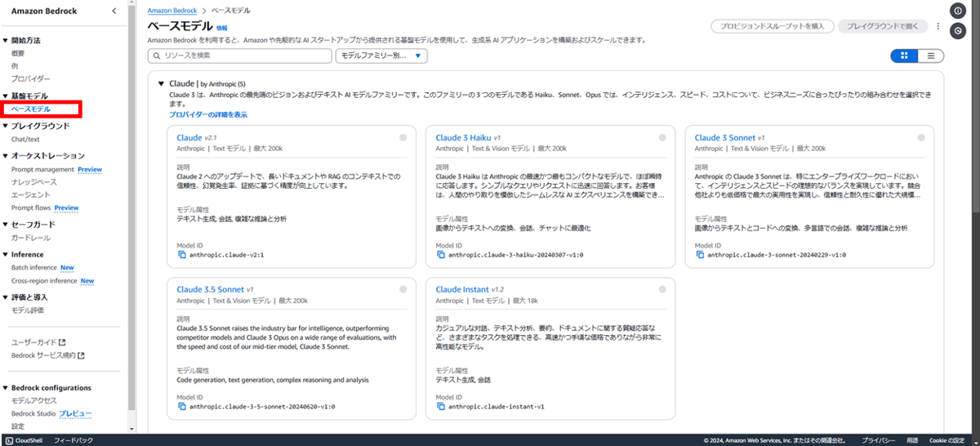The height and width of the screenshot is (446, 980).
Task: Collapse the プレイグラウンド sidebar section
Action: point(5,127)
